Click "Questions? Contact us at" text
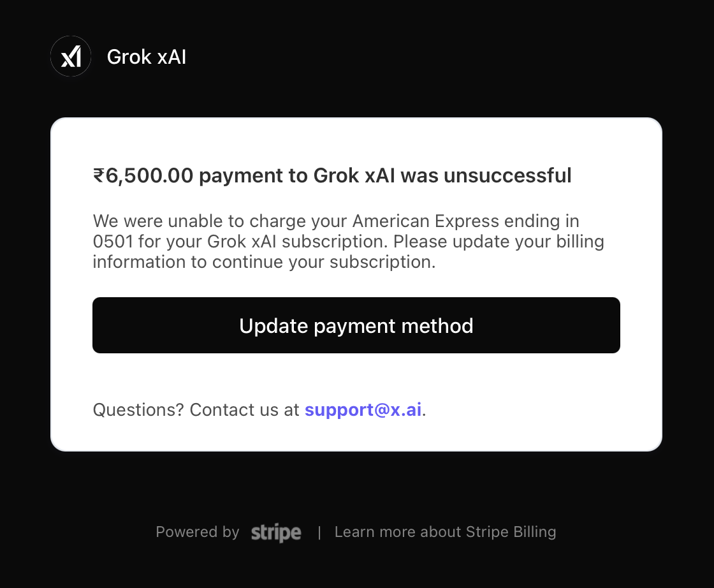This screenshot has width=714, height=588. click(x=196, y=410)
